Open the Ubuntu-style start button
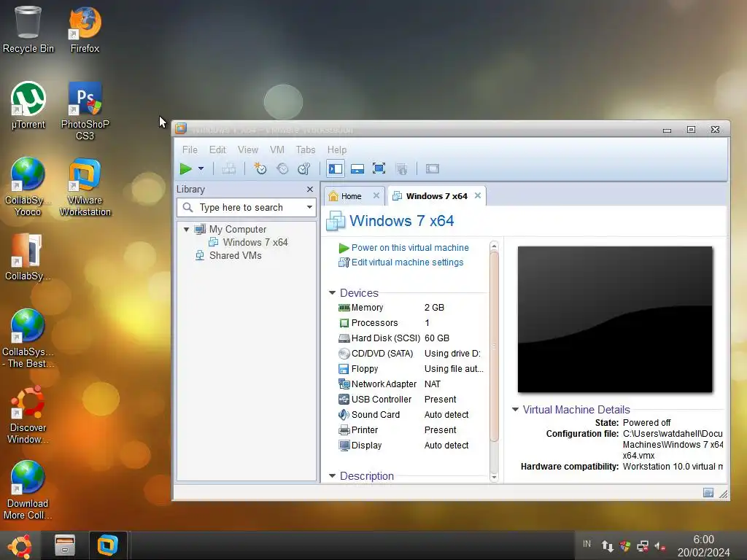 click(20, 545)
